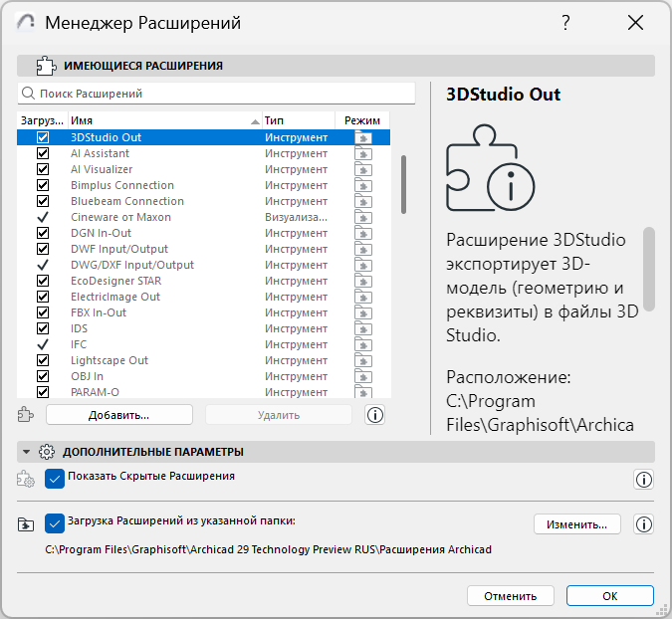This screenshot has height=619, width=672.
Task: Collapse the Дополнительные Параметры section arrow
Action: pyautogui.click(x=26, y=452)
